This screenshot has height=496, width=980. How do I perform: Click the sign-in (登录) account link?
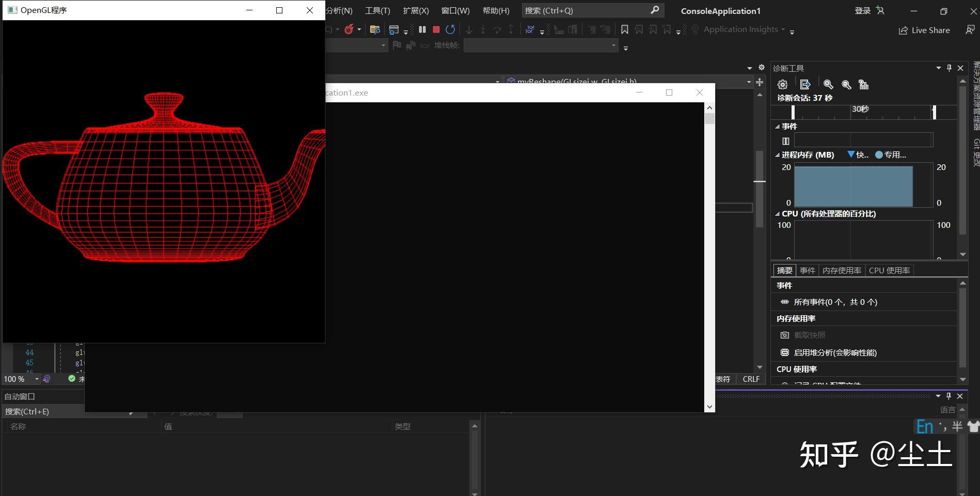(862, 10)
